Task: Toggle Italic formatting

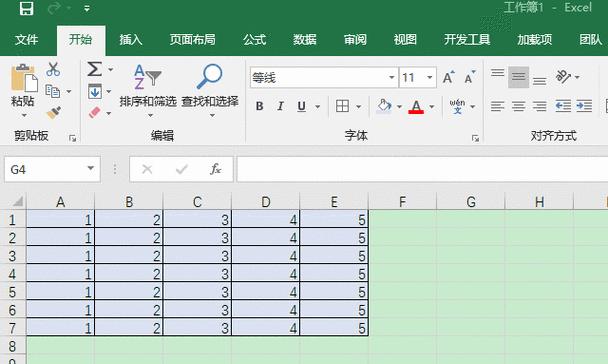Action: [x=280, y=106]
